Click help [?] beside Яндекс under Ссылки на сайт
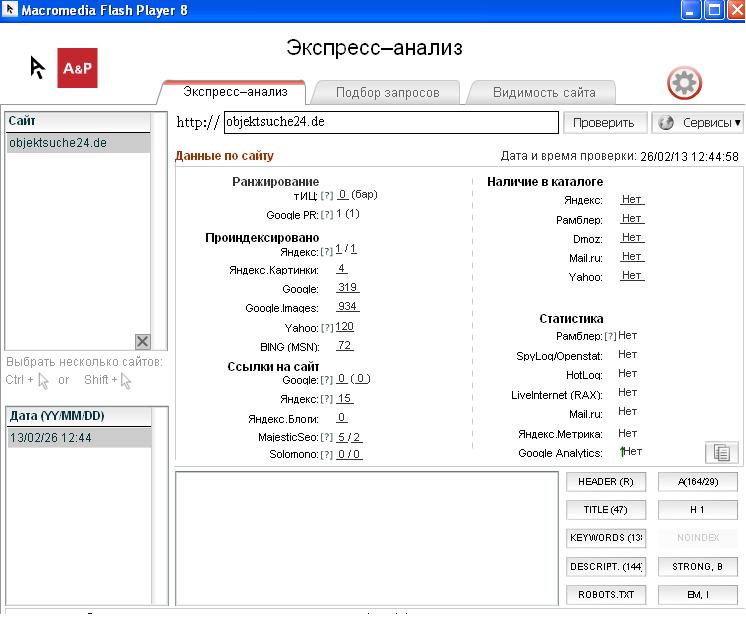 (327, 399)
